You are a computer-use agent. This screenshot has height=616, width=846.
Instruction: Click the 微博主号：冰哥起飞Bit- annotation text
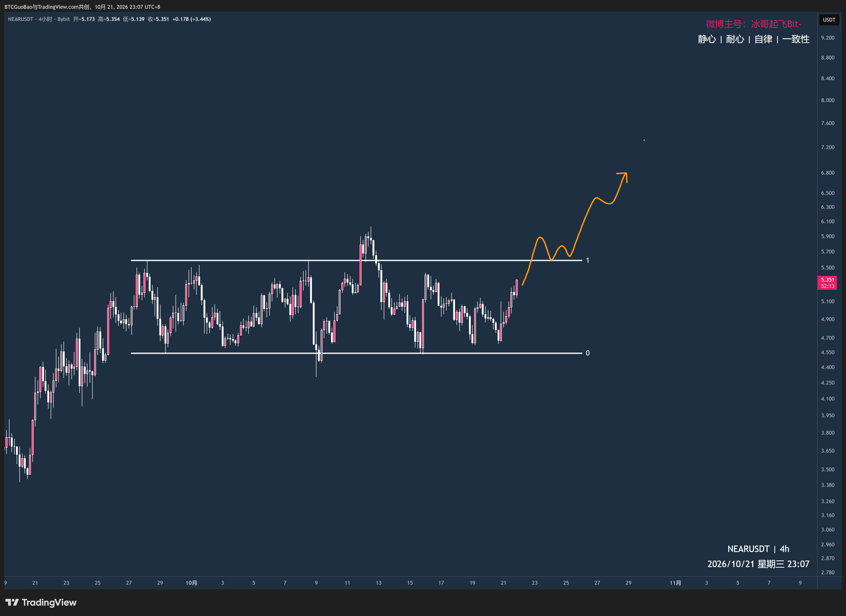[x=754, y=24]
